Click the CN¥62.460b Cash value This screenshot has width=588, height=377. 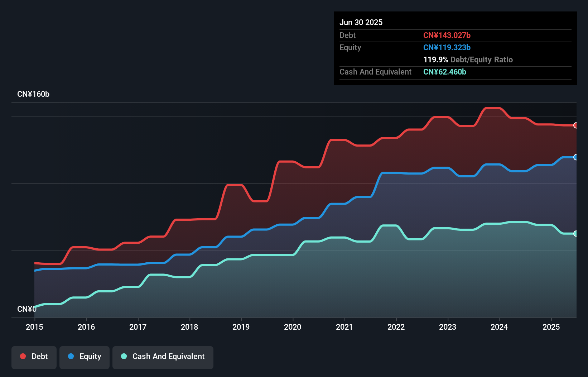[445, 72]
